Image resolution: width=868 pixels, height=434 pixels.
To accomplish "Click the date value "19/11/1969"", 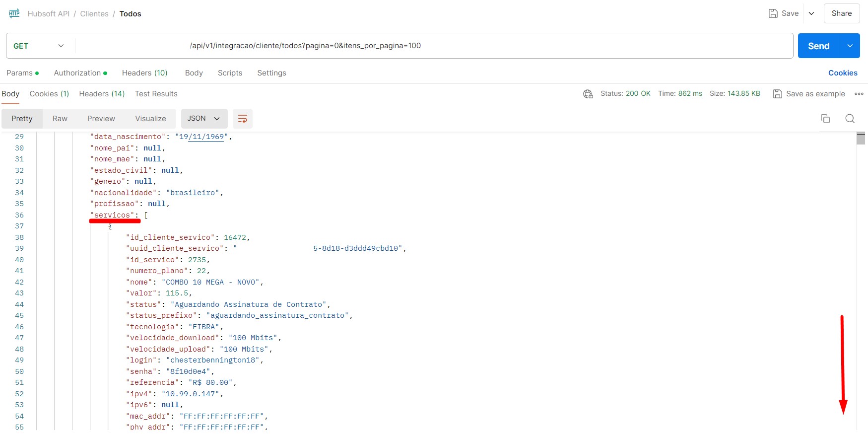I will 201,137.
